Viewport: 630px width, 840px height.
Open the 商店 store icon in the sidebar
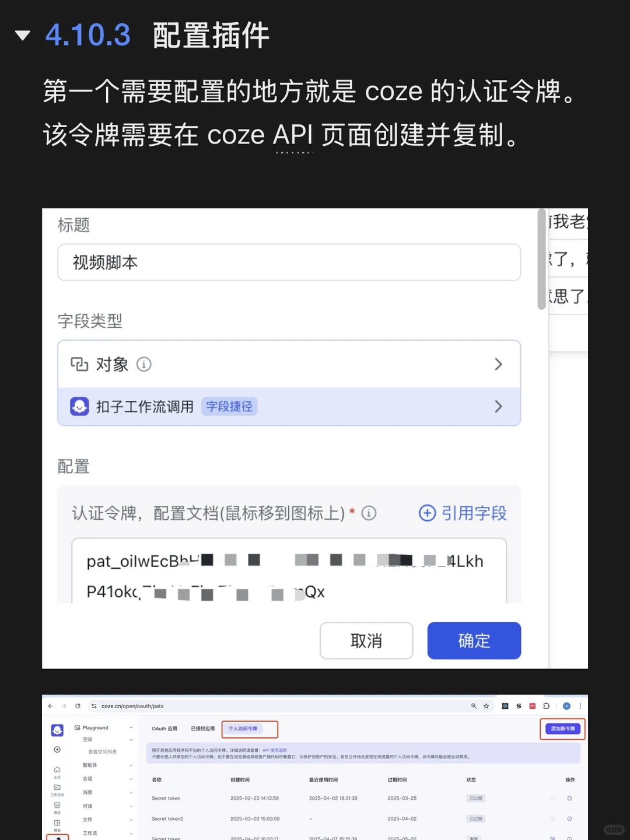tap(57, 806)
